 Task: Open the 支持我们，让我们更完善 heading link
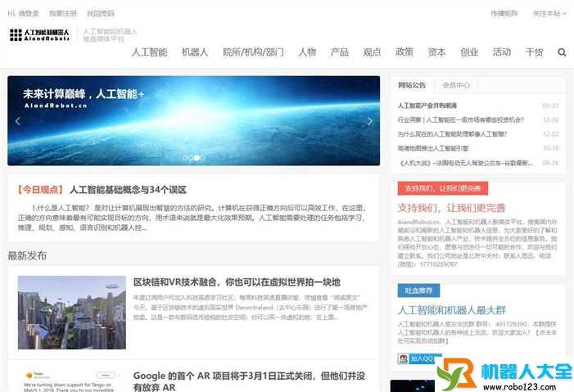point(451,208)
